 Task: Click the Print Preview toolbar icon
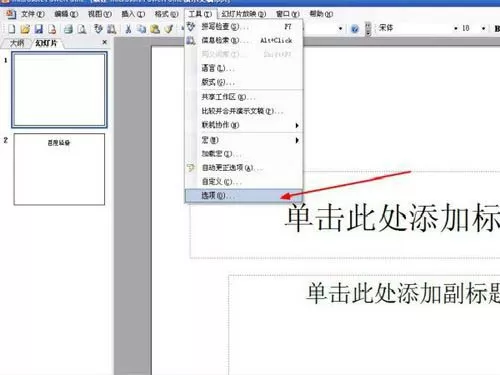tap(82, 29)
